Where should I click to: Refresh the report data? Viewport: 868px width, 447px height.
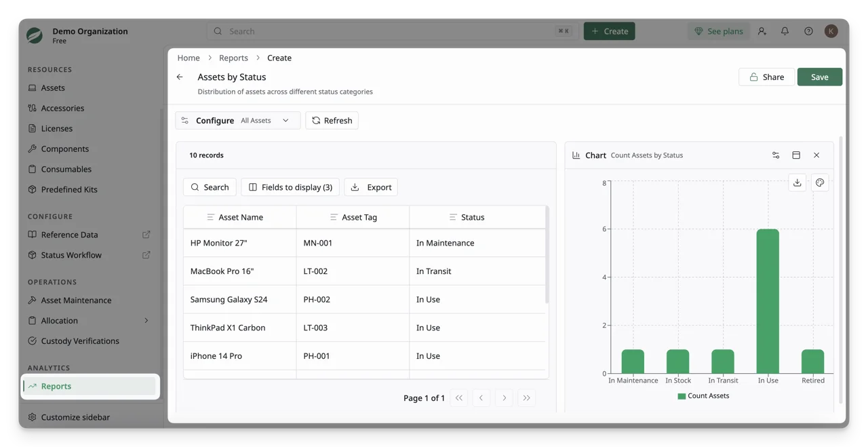332,121
